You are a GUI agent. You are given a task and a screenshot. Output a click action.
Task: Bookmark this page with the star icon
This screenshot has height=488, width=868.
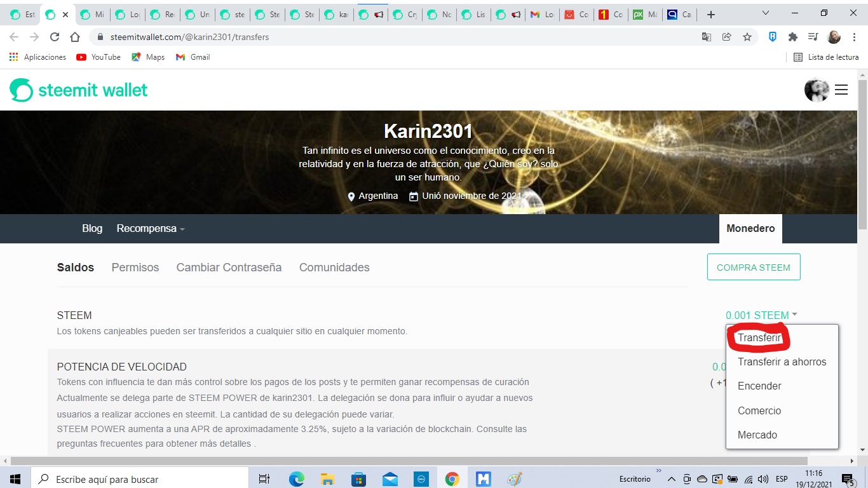coord(747,37)
